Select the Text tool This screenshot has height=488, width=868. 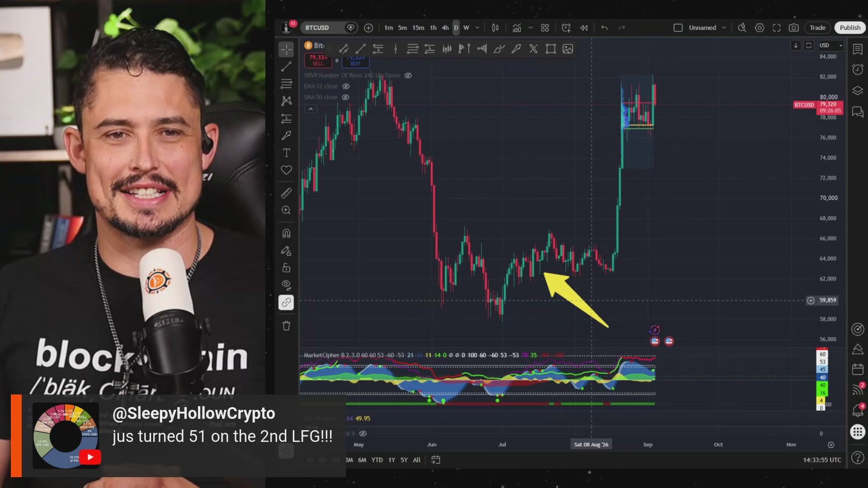point(286,153)
